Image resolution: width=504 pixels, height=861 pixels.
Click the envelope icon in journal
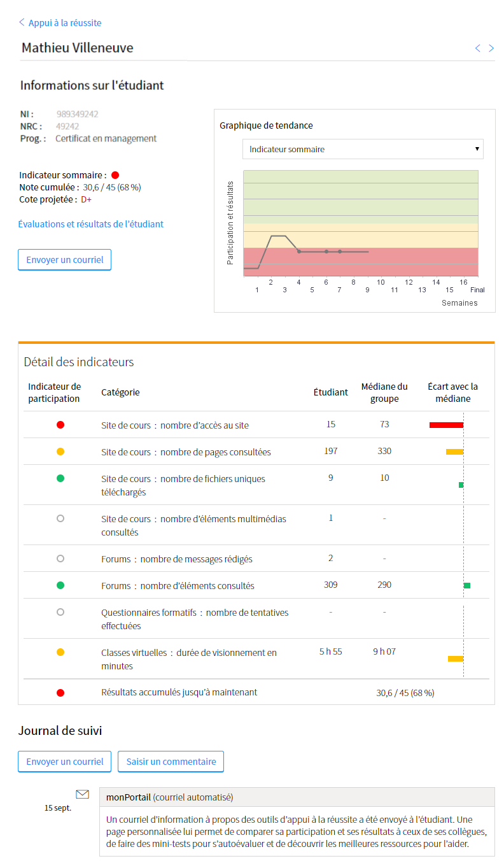point(82,794)
